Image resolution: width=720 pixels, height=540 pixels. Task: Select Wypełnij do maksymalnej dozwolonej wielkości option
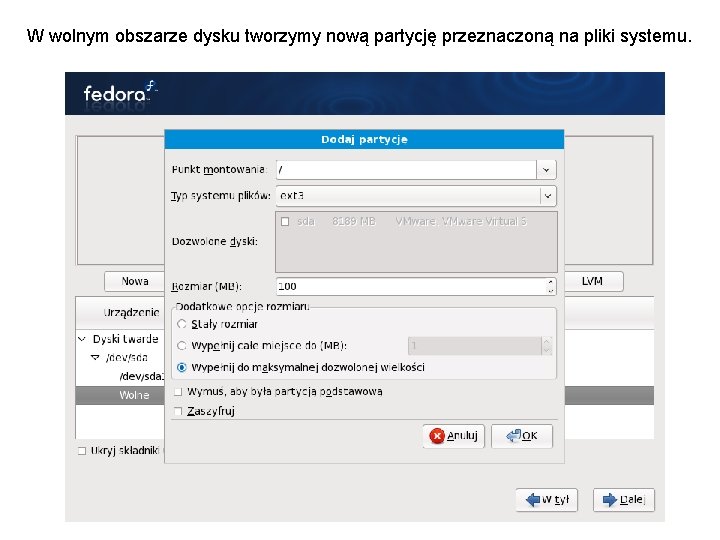point(182,367)
